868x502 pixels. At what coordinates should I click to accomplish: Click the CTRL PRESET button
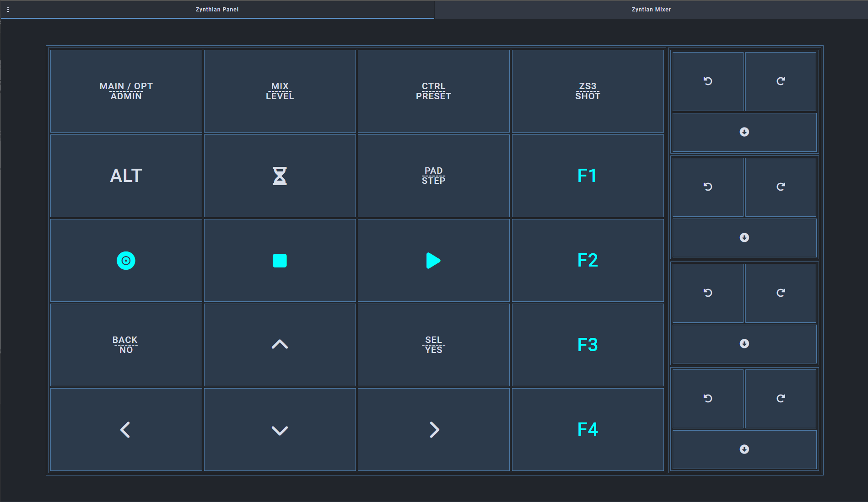[434, 91]
